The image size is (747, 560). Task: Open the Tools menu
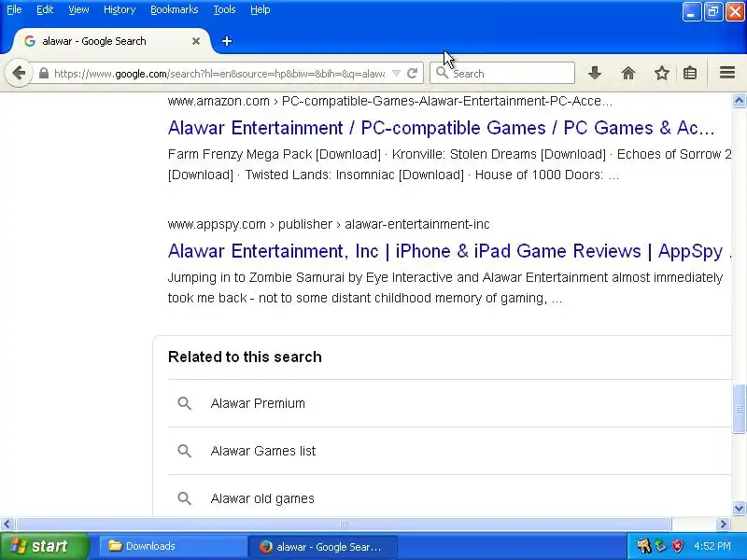[224, 9]
